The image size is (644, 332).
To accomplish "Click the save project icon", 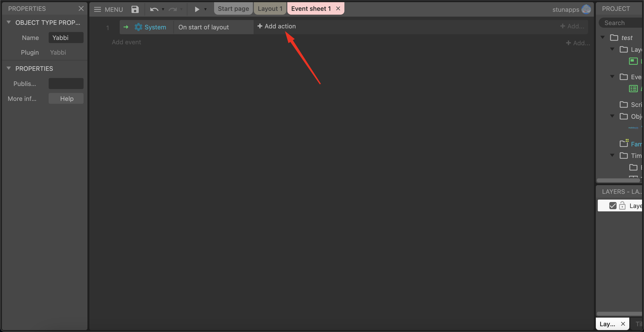I will (135, 9).
